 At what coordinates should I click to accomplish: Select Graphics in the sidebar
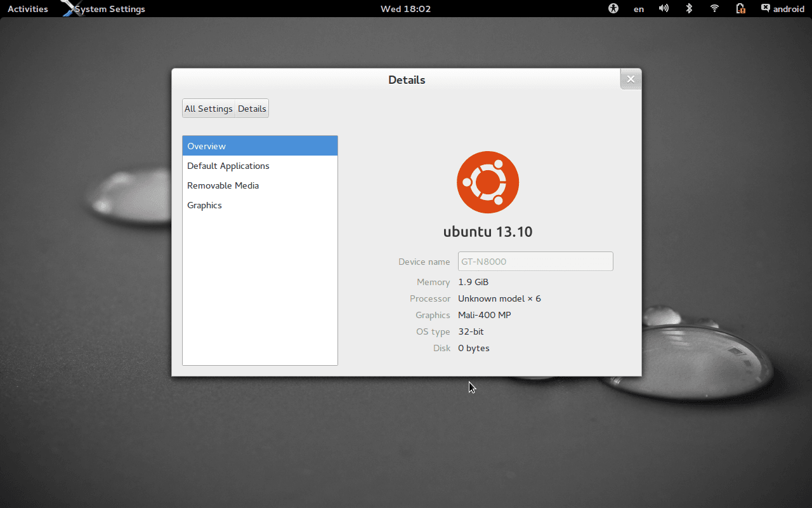pyautogui.click(x=260, y=205)
